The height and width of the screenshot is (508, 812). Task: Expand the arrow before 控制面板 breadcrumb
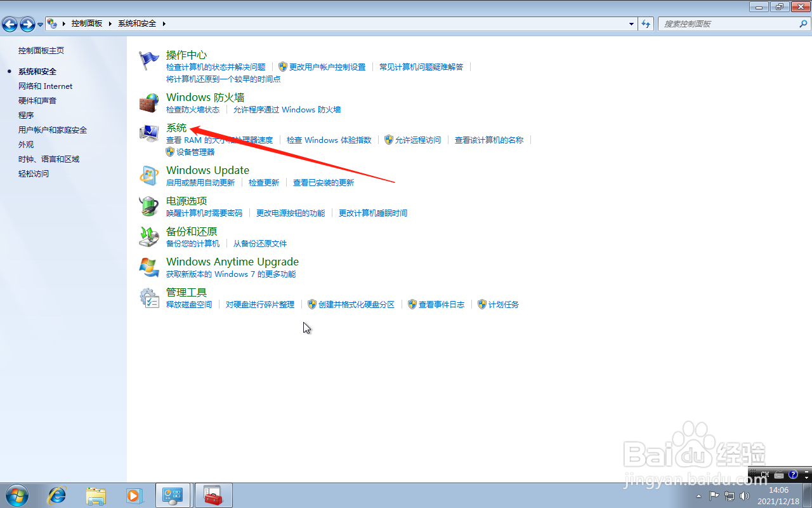pos(65,23)
